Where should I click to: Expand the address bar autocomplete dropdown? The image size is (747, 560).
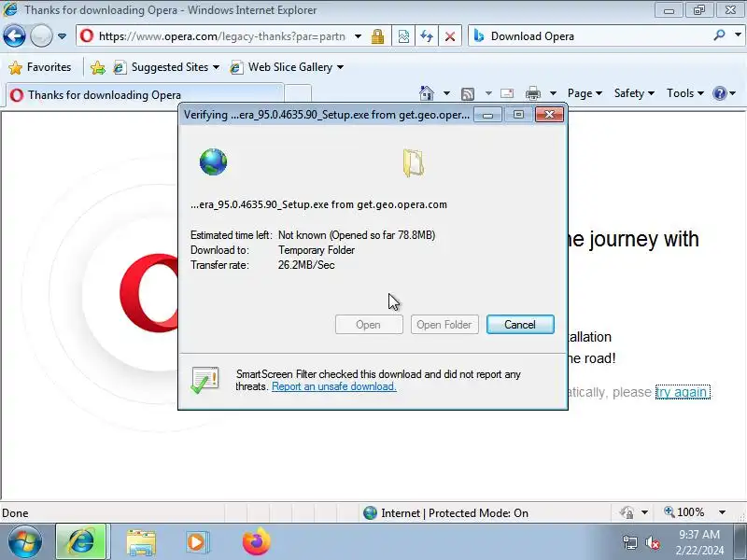[x=358, y=36]
